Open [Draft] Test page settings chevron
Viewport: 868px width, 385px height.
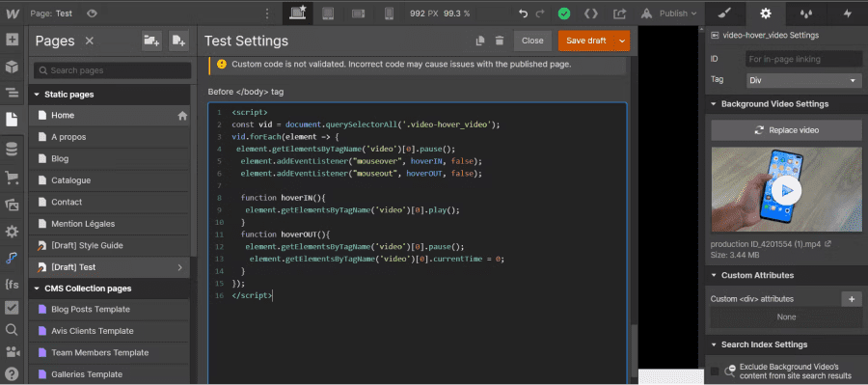180,267
